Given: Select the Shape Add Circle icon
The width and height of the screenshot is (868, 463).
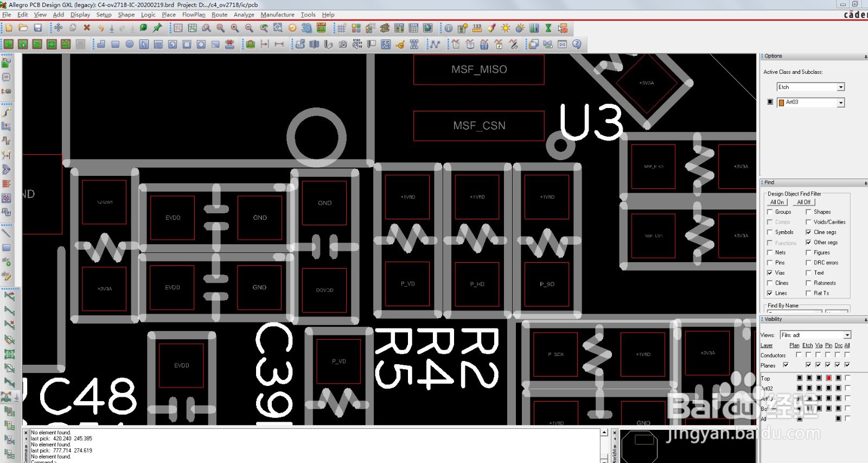Looking at the screenshot, I should 130,44.
